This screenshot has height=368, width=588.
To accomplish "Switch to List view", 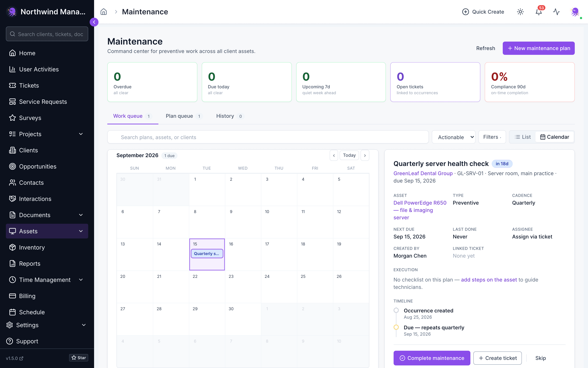I will (523, 137).
